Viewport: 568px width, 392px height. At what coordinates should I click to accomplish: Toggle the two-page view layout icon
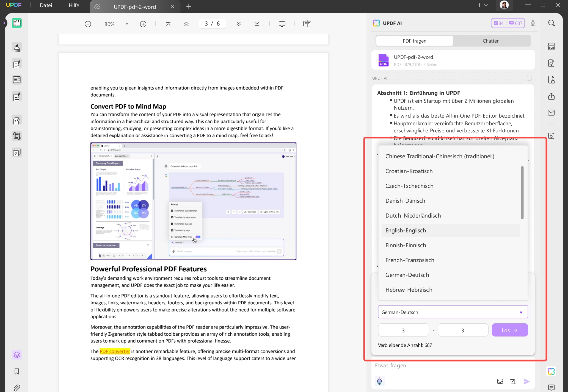(307, 24)
